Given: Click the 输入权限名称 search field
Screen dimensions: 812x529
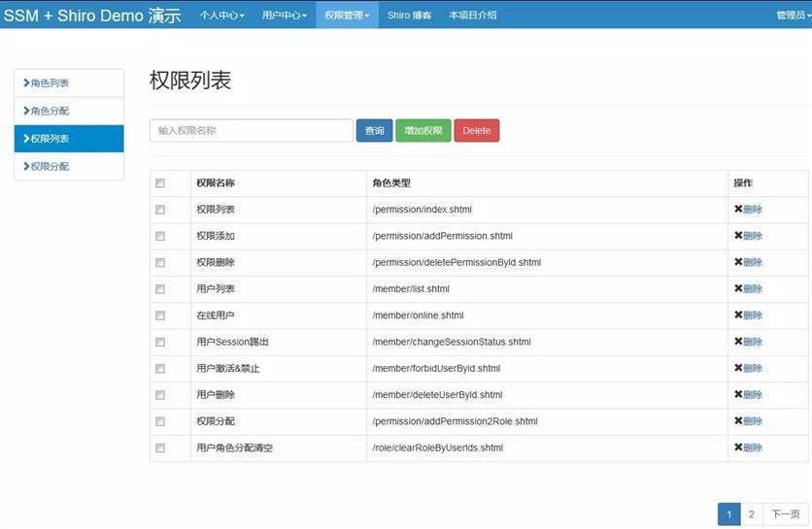Looking at the screenshot, I should click(251, 131).
